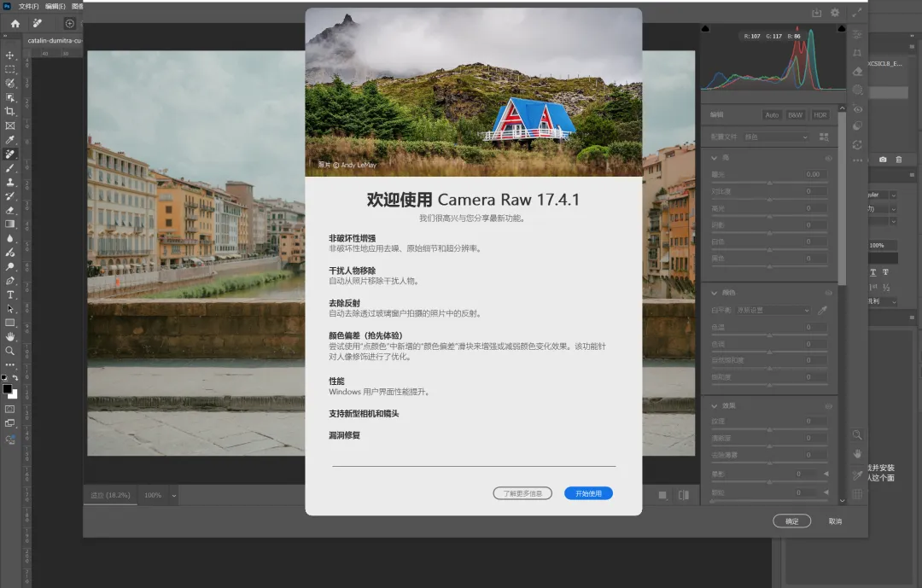This screenshot has height=588, width=922.
Task: Select the Rectangular Marquee tool
Action: pos(10,69)
